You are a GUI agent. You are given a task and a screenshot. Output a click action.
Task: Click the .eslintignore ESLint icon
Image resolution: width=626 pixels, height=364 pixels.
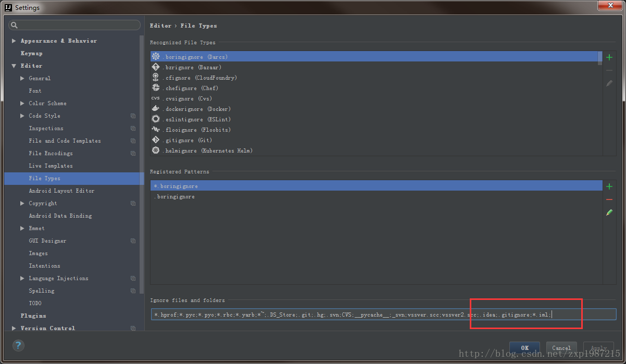pos(156,119)
